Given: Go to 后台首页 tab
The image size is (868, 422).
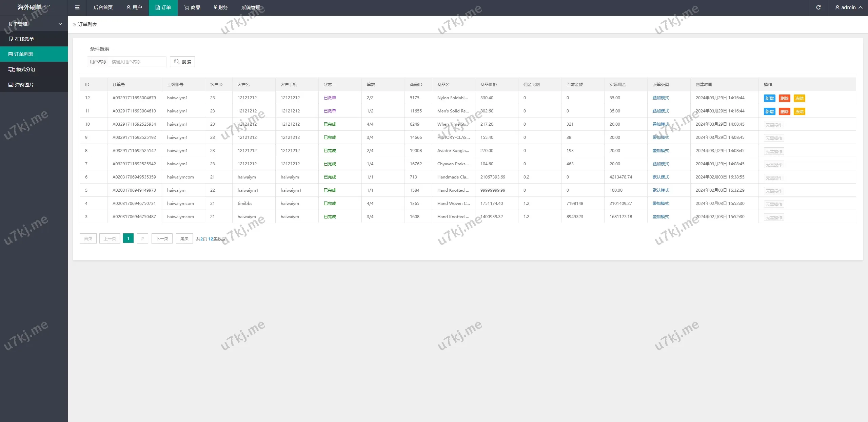Looking at the screenshot, I should coord(103,7).
